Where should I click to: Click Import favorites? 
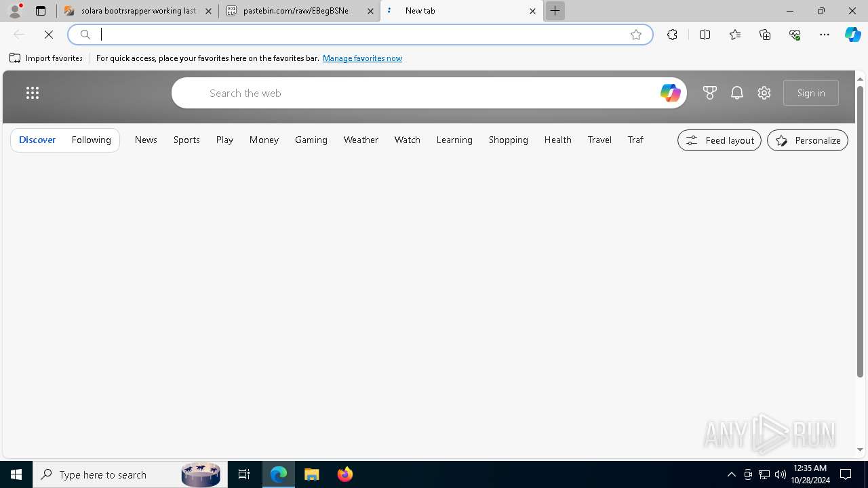[x=46, y=58]
